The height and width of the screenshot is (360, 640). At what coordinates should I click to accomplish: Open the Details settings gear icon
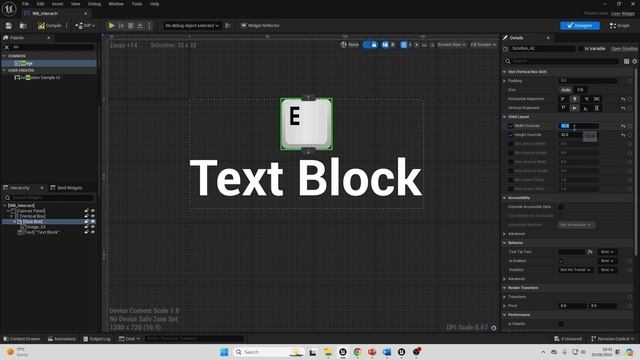tap(635, 61)
